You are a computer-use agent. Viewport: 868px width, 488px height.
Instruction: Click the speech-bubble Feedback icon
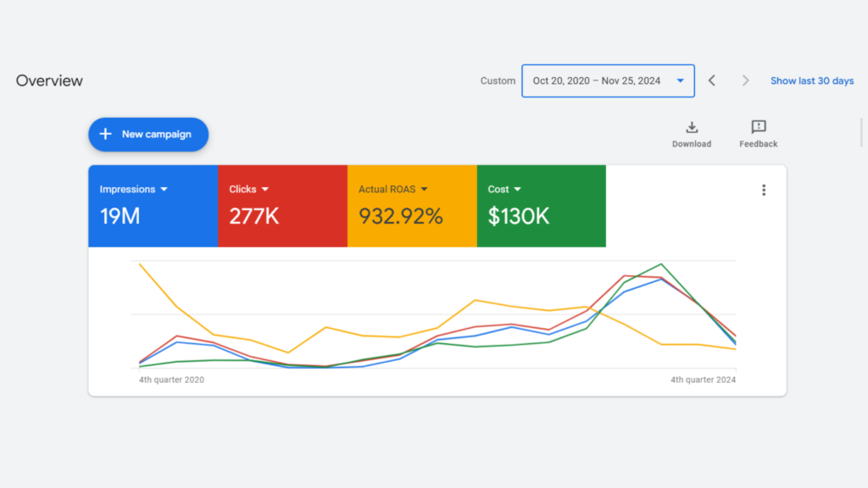(757, 127)
